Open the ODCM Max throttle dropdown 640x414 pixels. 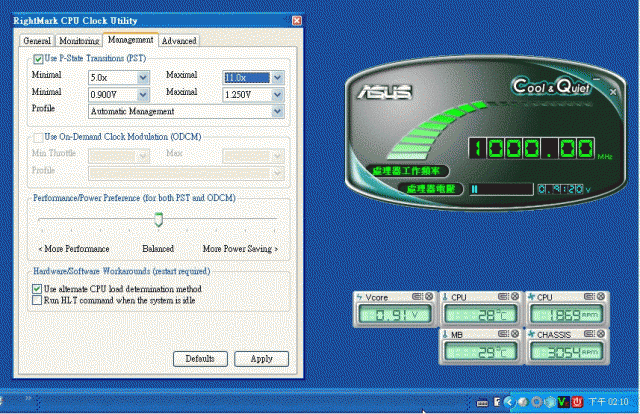point(277,156)
